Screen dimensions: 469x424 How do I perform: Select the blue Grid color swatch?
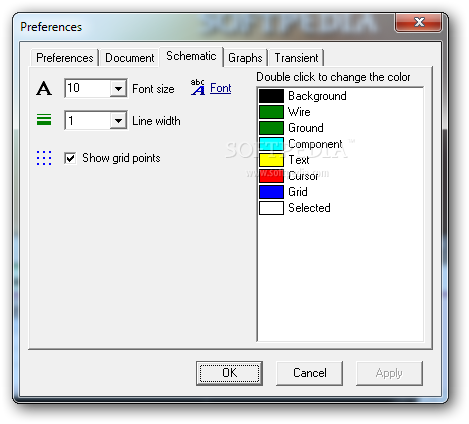click(x=271, y=192)
